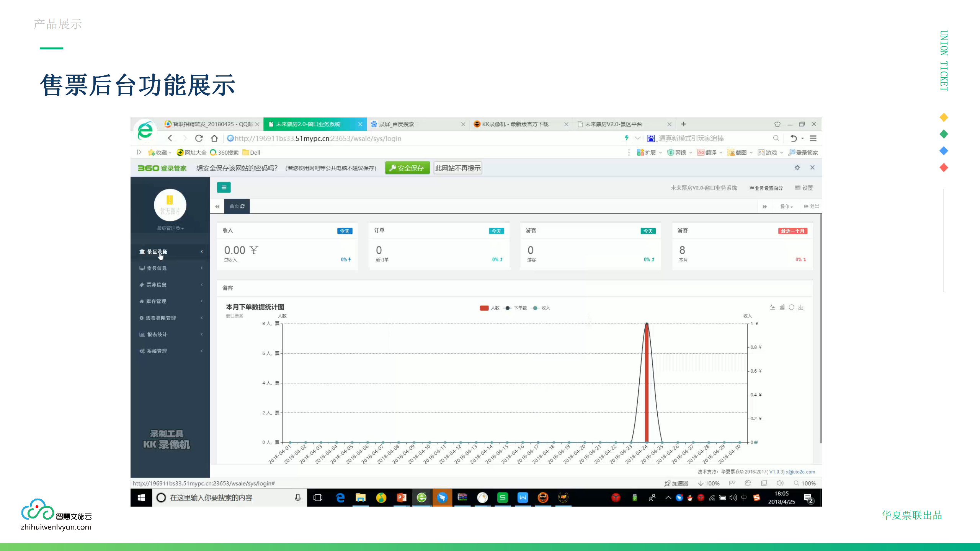Viewport: 980px width, 551px height.
Task: Click the 网址大全 bookmark
Action: click(191, 152)
